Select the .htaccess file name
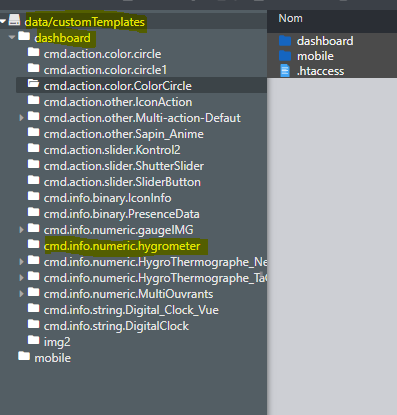The height and width of the screenshot is (415, 397). [x=320, y=71]
